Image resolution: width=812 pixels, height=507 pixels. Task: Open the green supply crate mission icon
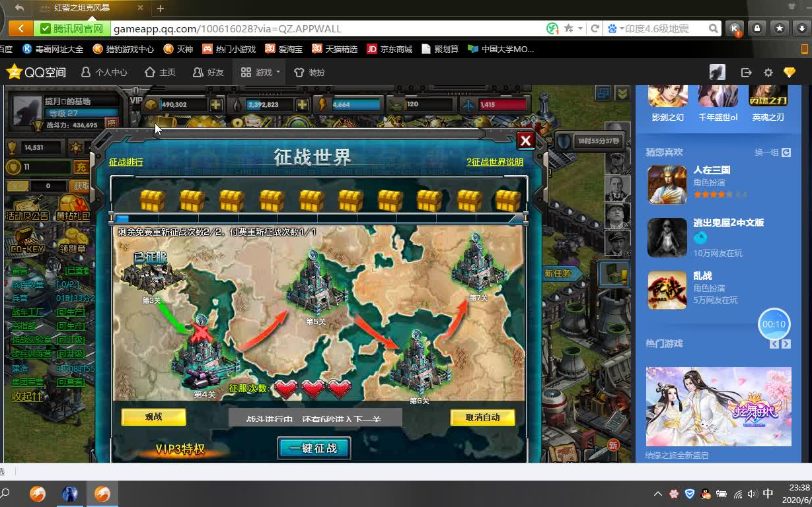pyautogui.click(x=614, y=273)
